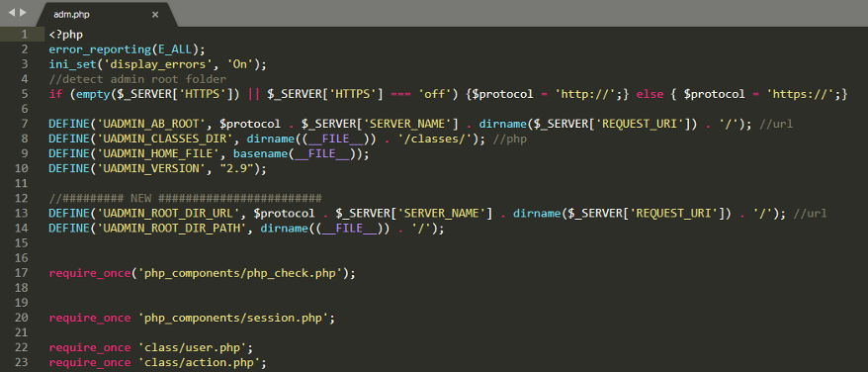This screenshot has width=868, height=372.
Task: Click 'php_components/session.php' path string
Action: [x=234, y=319]
